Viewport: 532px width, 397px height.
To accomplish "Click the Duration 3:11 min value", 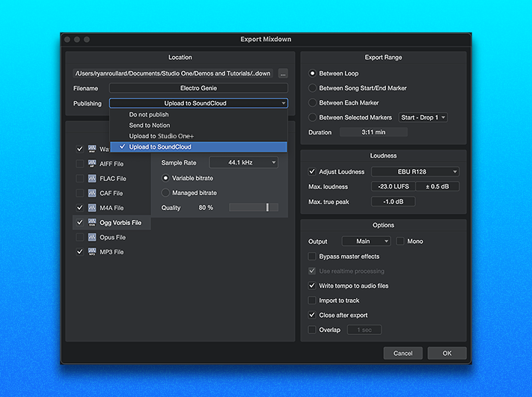I will coord(373,132).
